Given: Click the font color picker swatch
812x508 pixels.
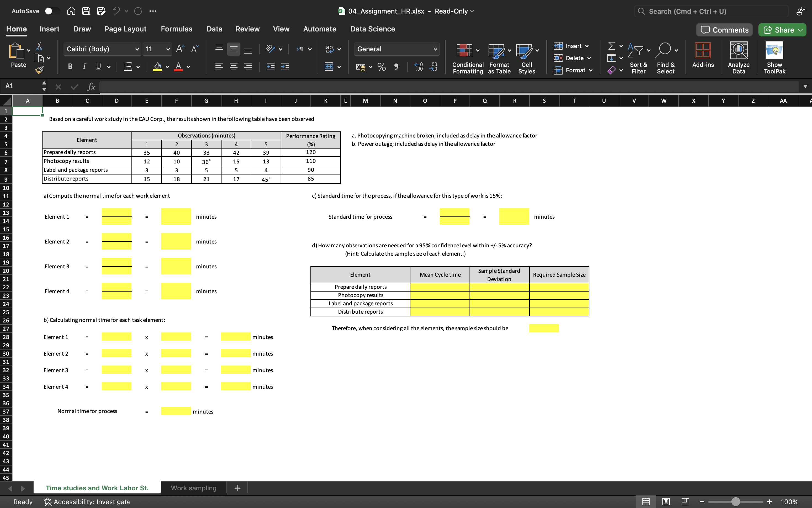Looking at the screenshot, I should pos(177,70).
